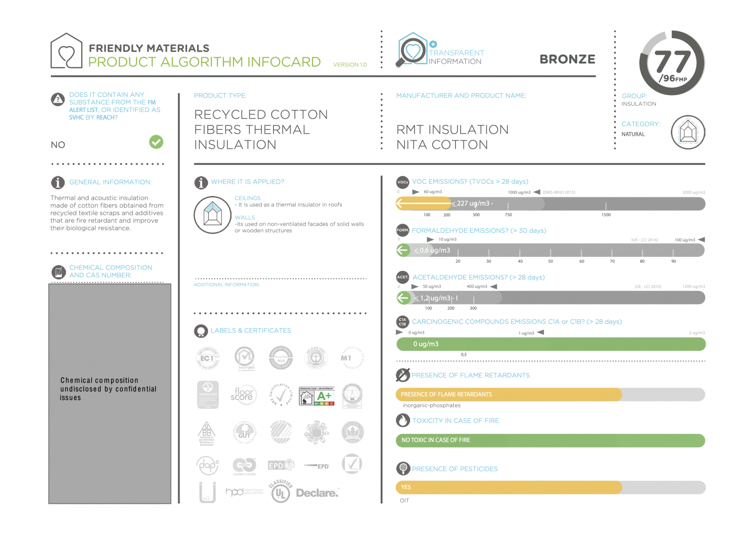Click the inorganic-phosphates text

(431, 406)
